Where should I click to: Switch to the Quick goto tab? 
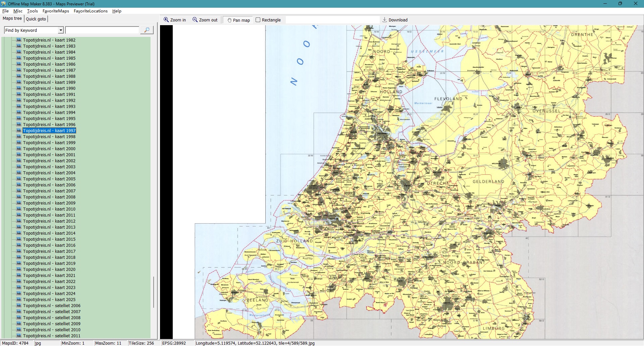(36, 19)
